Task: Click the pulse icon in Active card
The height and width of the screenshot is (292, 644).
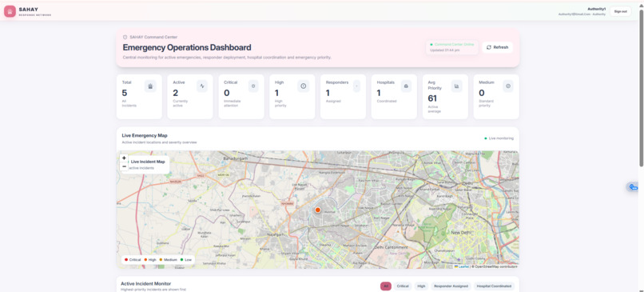Action: point(202,86)
